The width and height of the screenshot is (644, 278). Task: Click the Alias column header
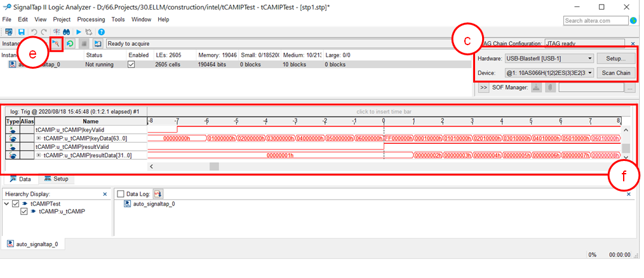click(x=28, y=122)
